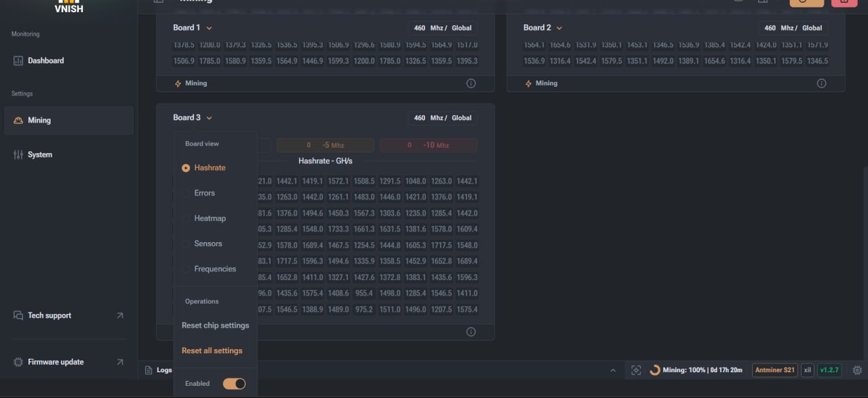The image size is (868, 398).
Task: Expand the Board 2 dropdown chevron
Action: click(559, 28)
